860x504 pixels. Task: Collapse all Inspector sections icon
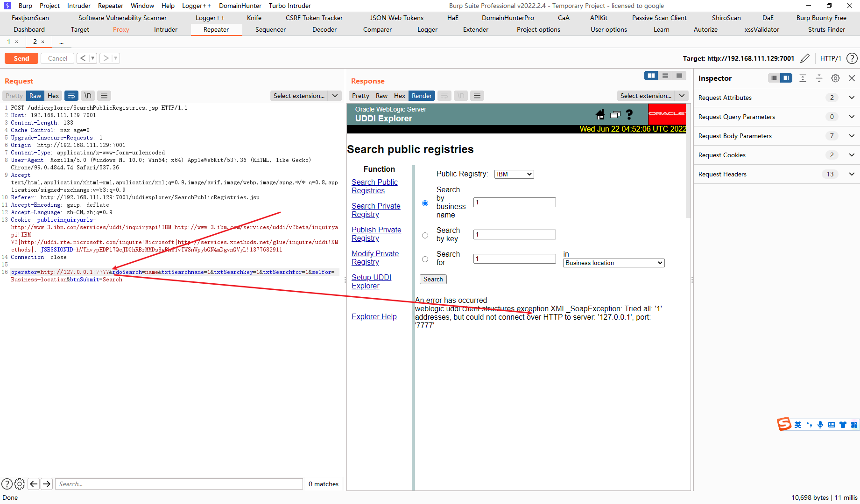819,78
